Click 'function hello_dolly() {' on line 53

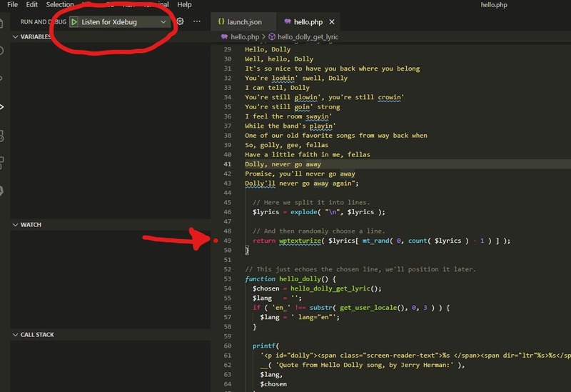pyautogui.click(x=290, y=279)
